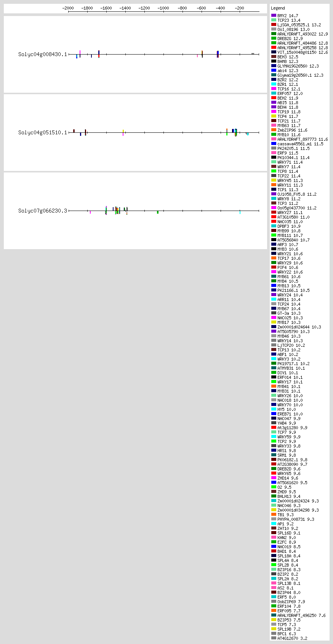Click the -1000 position axis label
This screenshot has width=333, height=644.
click(x=163, y=8)
